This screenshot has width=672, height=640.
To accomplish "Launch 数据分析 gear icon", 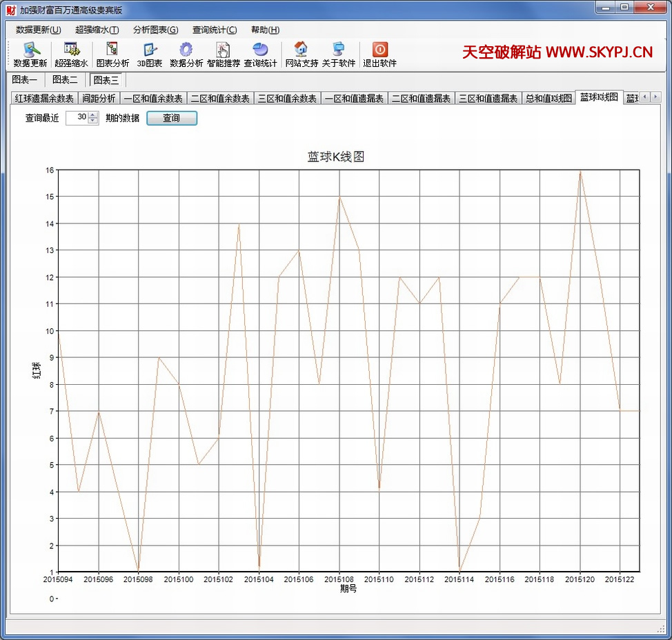I will (186, 50).
